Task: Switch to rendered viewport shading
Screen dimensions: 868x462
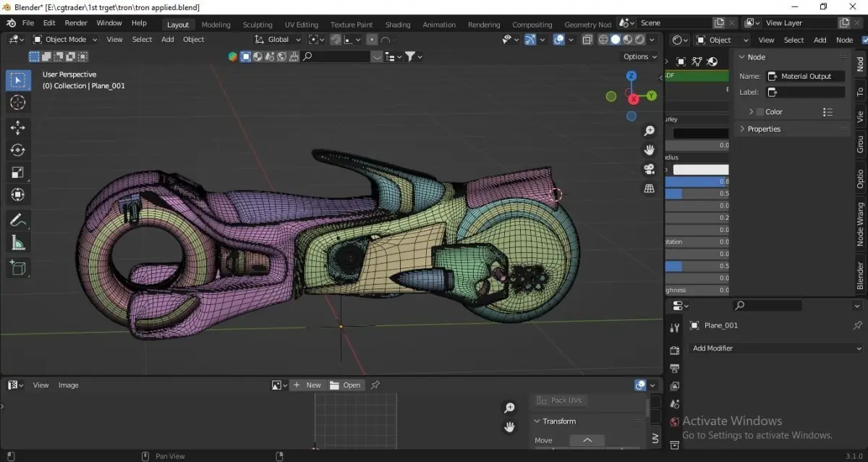Action: click(640, 40)
